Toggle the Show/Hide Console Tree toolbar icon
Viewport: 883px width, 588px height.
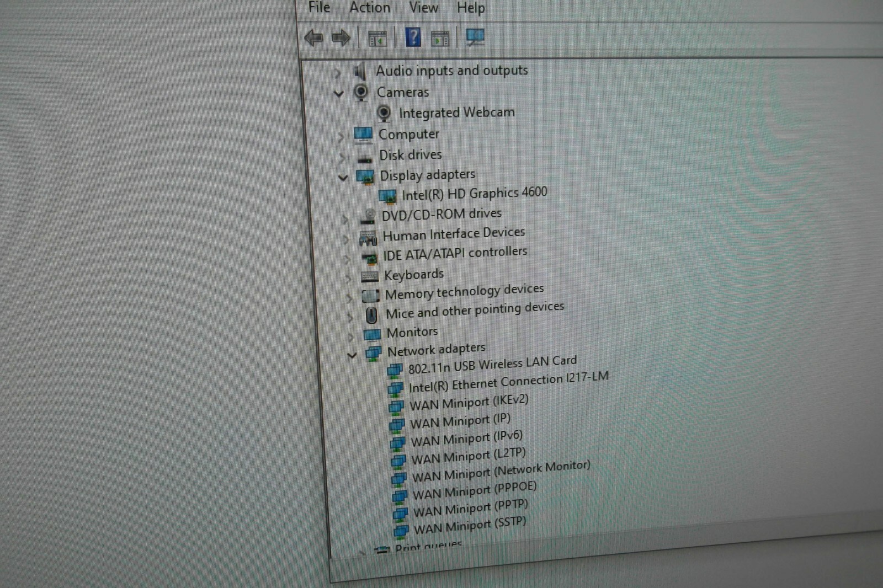[377, 39]
